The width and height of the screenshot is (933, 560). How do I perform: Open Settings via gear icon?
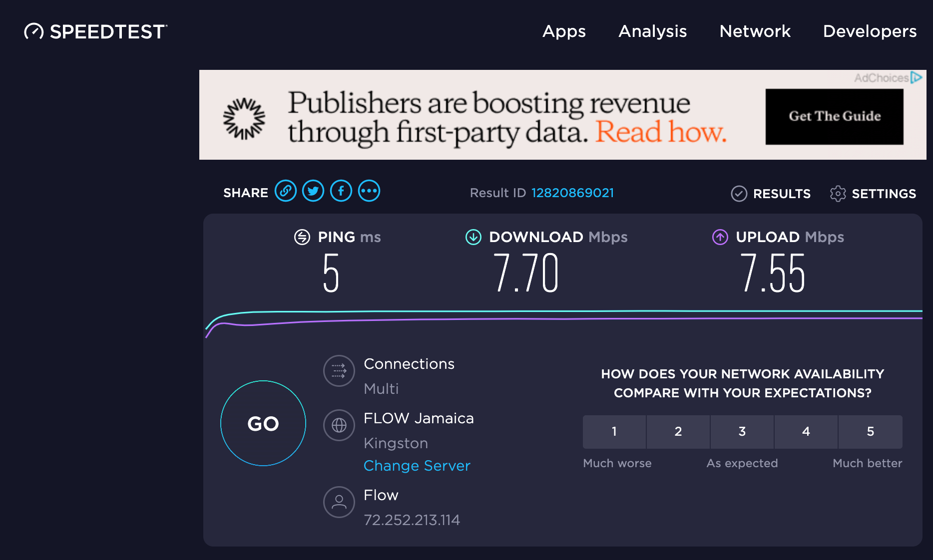838,194
